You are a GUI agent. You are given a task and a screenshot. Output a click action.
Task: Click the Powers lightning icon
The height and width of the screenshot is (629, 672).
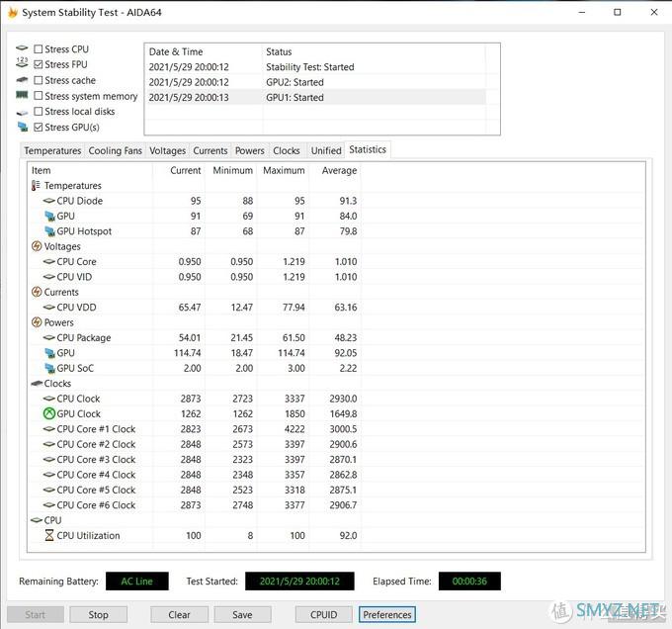(x=37, y=322)
